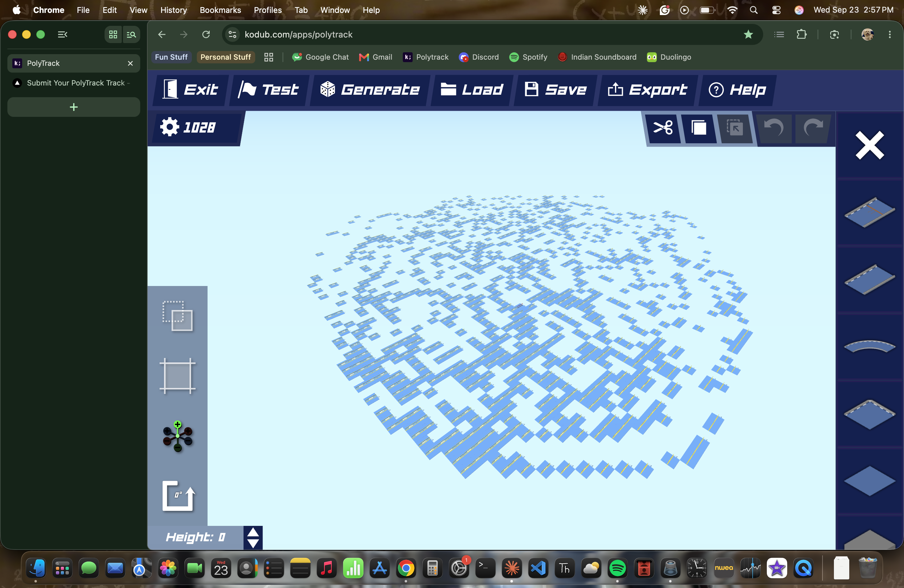Open Spotlight search in menu bar
Image resolution: width=904 pixels, height=588 pixels.
(x=754, y=10)
